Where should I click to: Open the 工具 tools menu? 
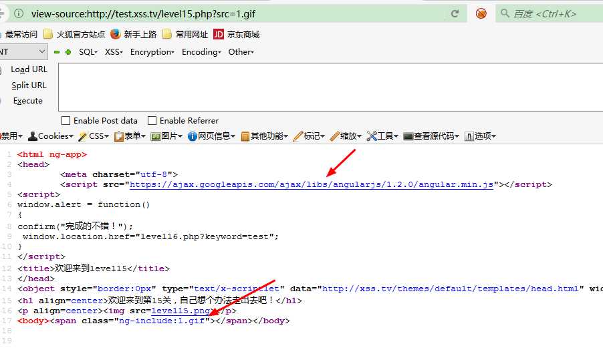click(382, 136)
